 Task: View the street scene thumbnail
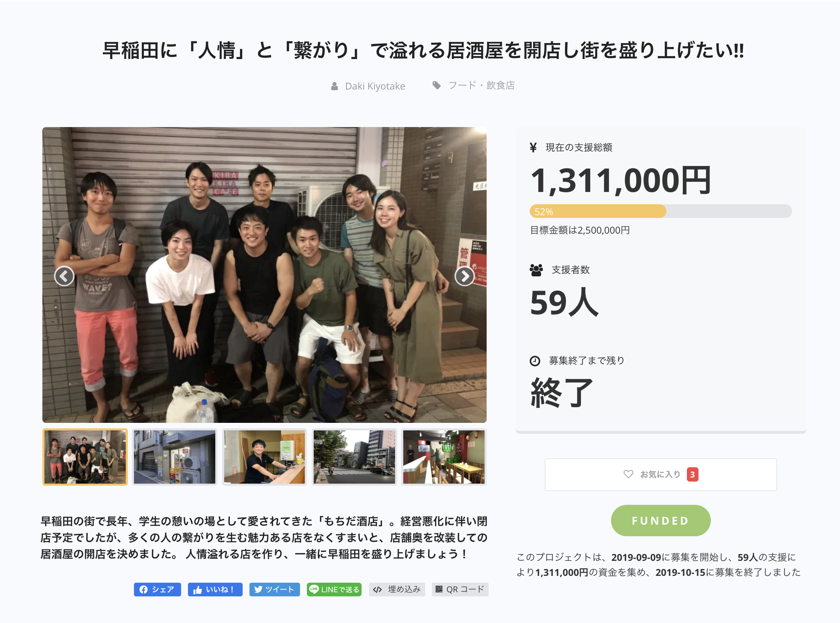pyautogui.click(x=354, y=457)
